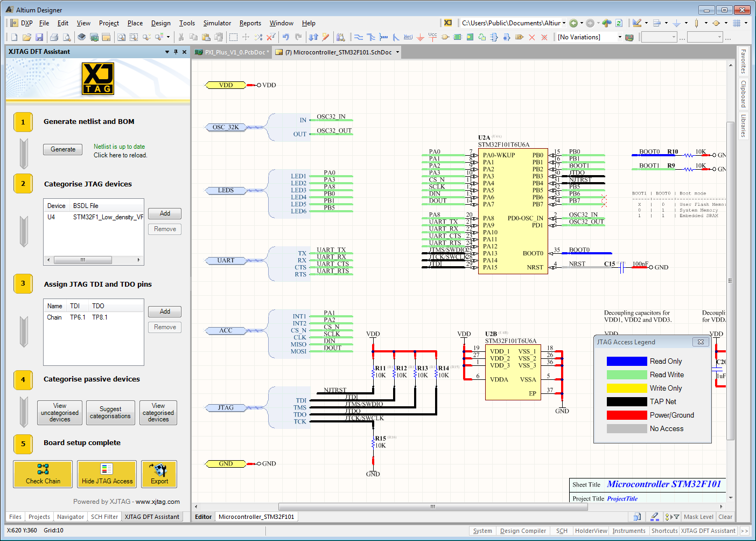Place a GND power port
756x541 pixels.
click(421, 37)
